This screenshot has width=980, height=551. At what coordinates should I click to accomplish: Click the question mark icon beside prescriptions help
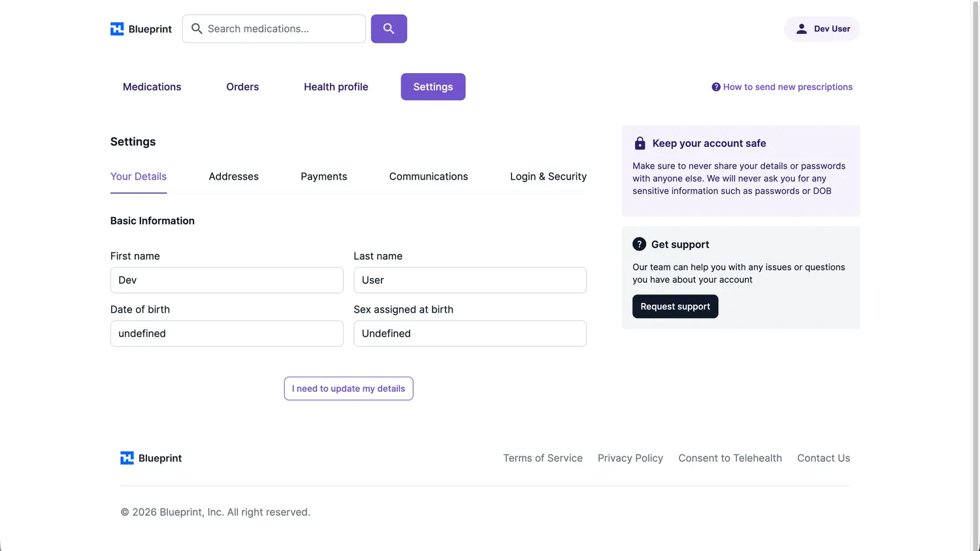[716, 87]
